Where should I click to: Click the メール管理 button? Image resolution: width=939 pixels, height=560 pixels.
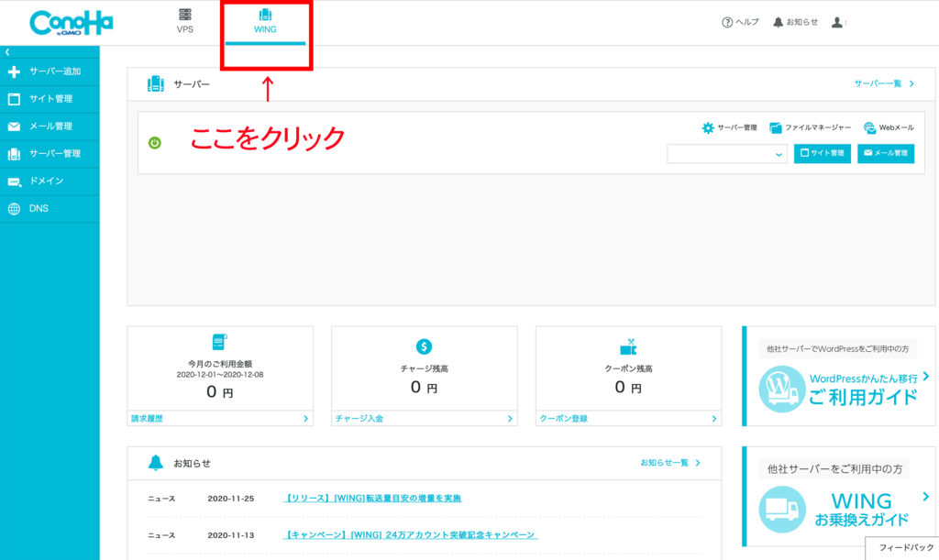pos(886,153)
